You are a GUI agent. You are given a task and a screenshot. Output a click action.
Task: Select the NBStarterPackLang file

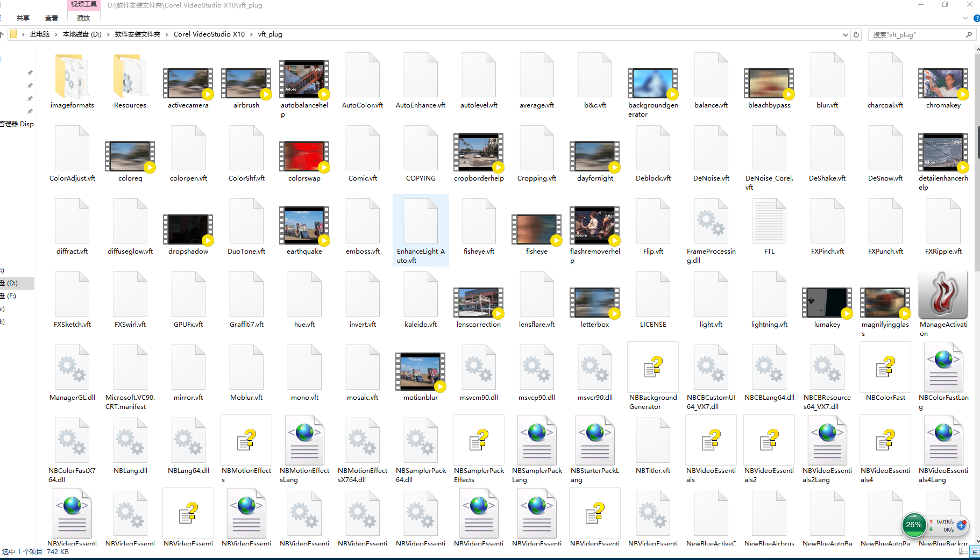point(595,450)
